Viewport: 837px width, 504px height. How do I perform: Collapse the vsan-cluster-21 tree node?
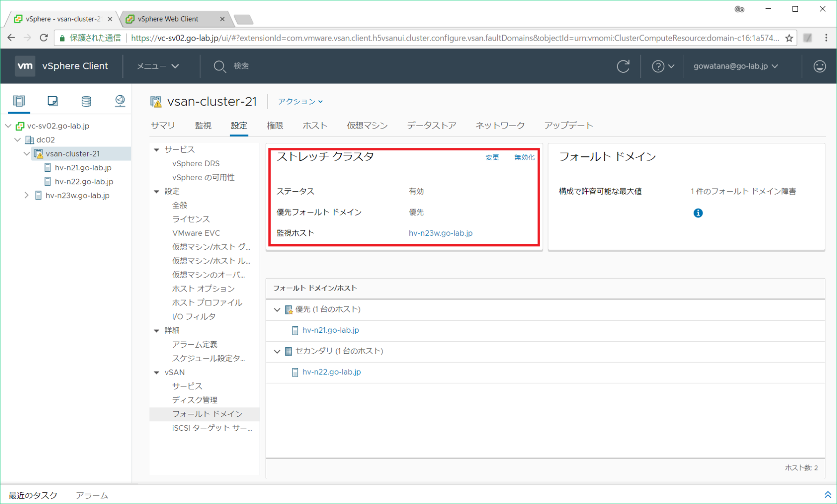pyautogui.click(x=27, y=154)
